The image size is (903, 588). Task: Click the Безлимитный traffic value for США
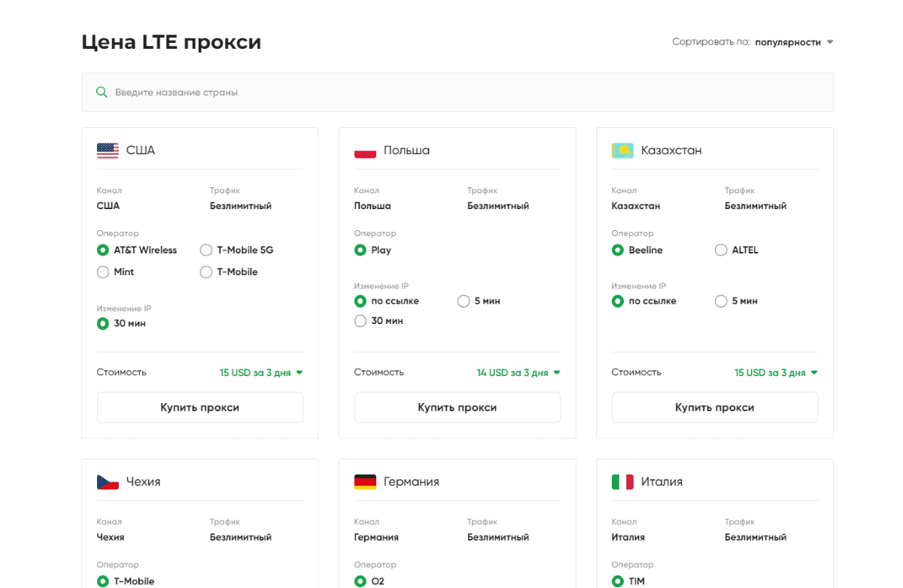click(x=241, y=206)
